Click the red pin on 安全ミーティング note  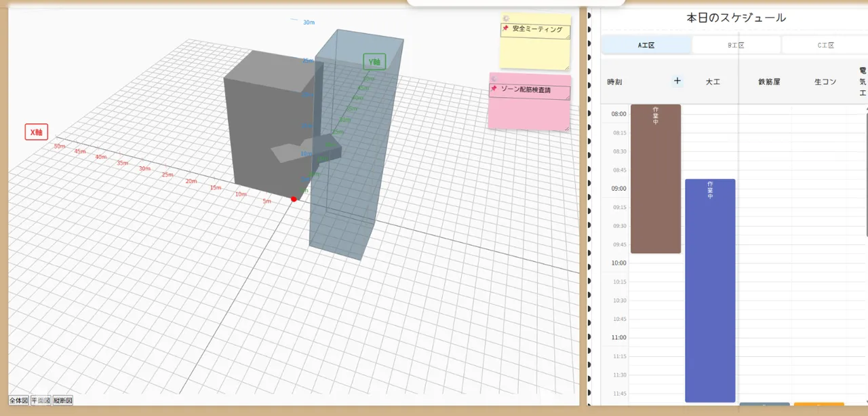(506, 29)
